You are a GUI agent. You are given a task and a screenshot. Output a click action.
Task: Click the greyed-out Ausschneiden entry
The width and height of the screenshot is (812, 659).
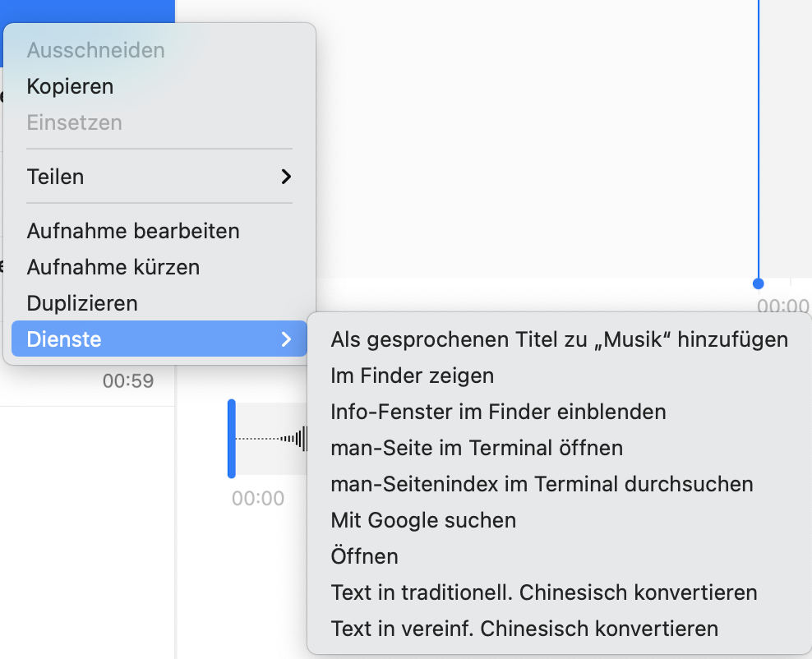(95, 50)
